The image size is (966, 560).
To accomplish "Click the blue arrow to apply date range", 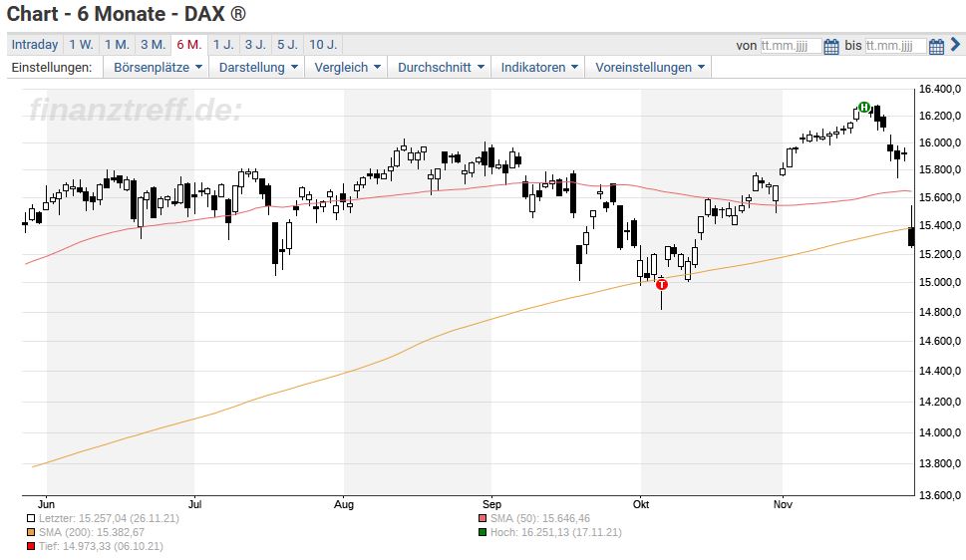I will coord(955,45).
